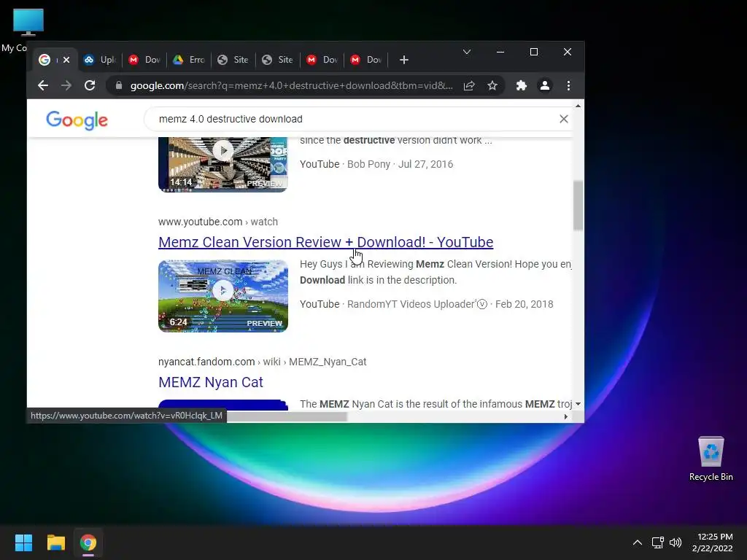Screen dimensions: 747x560
Task: Open Chrome's three-dot menu
Action: [568, 85]
